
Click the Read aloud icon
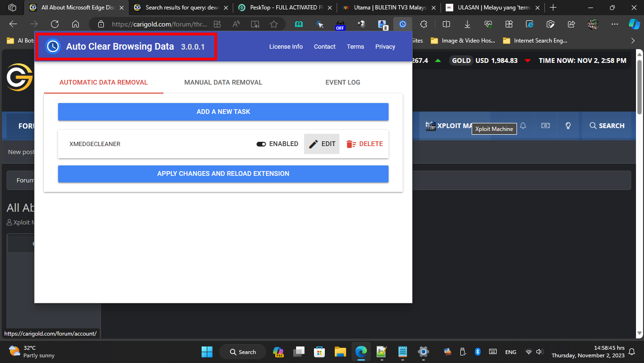click(x=236, y=24)
